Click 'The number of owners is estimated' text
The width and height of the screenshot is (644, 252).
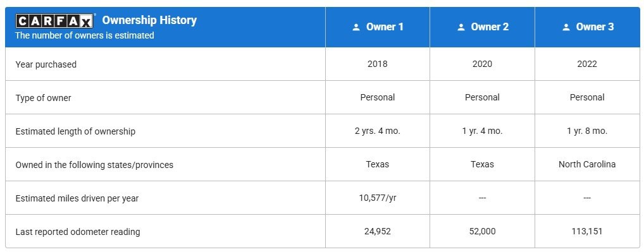(85, 35)
